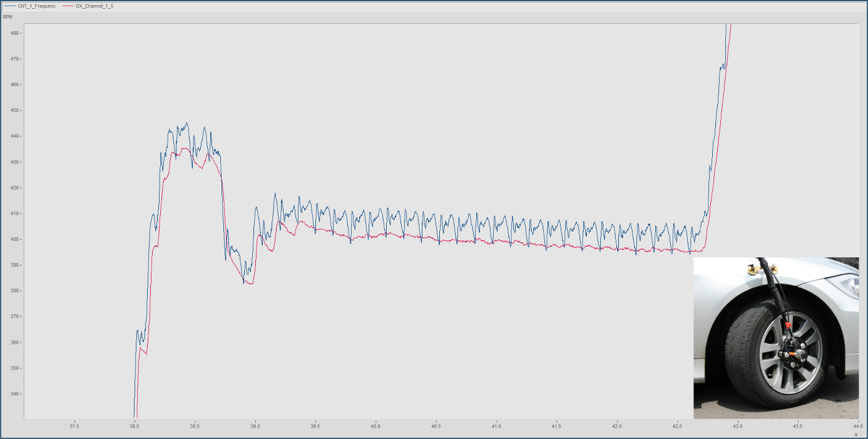Click the CNT_1_Frequenz channel name text
The image size is (868, 439).
[x=36, y=5]
